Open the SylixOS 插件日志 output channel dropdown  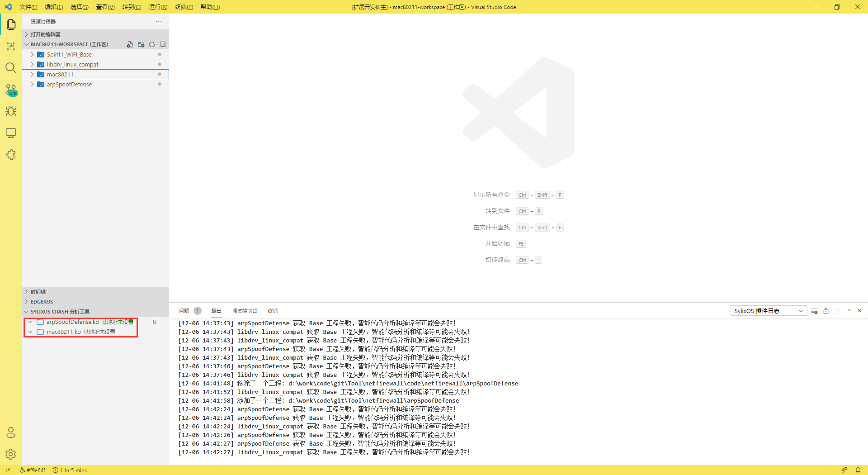tap(769, 311)
